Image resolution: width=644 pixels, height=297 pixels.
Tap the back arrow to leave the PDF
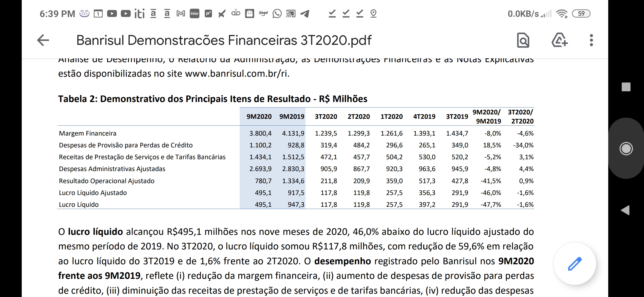coord(43,40)
